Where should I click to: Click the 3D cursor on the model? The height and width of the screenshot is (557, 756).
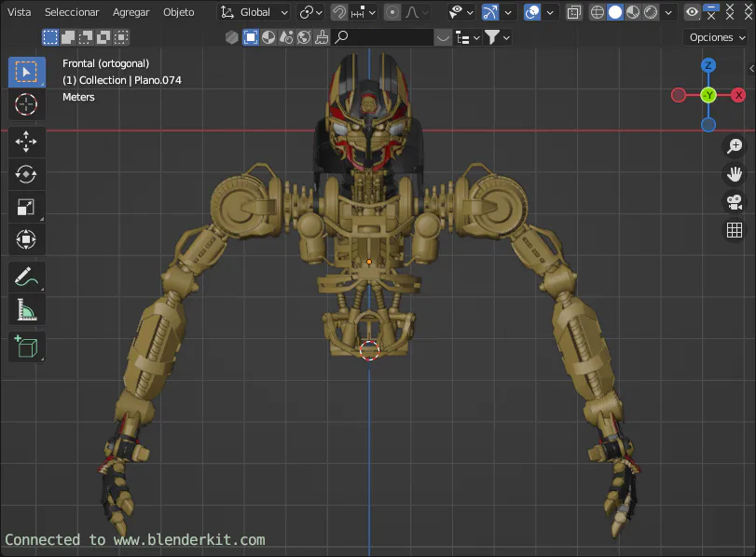(x=370, y=350)
